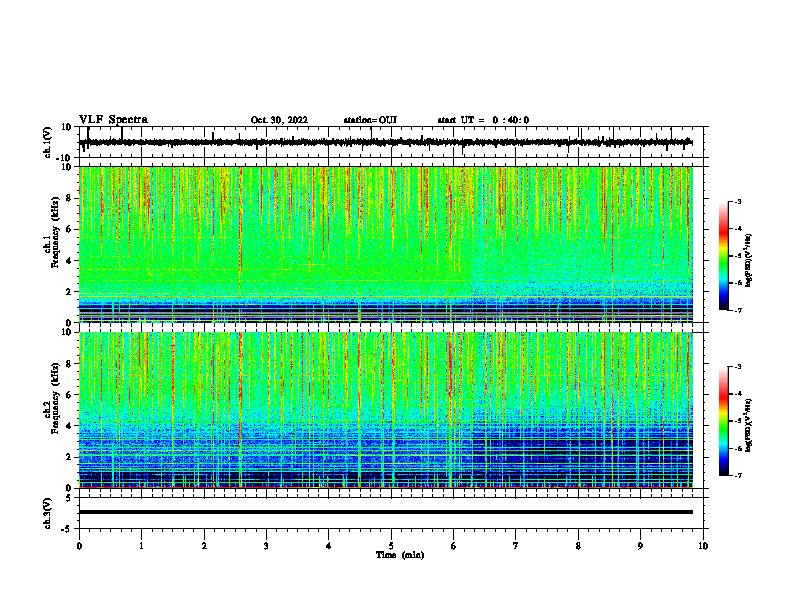
Task: Click the ch.3 flat voltage trace
Action: pyautogui.click(x=386, y=512)
